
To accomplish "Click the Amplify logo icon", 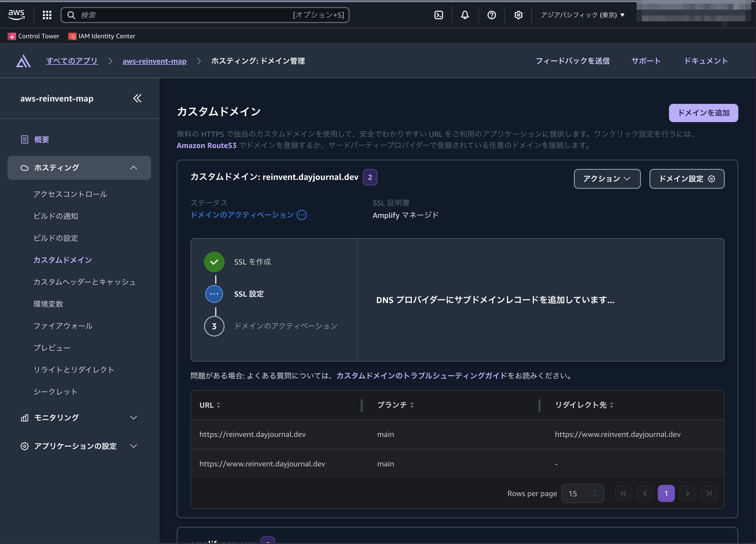I will [x=23, y=61].
